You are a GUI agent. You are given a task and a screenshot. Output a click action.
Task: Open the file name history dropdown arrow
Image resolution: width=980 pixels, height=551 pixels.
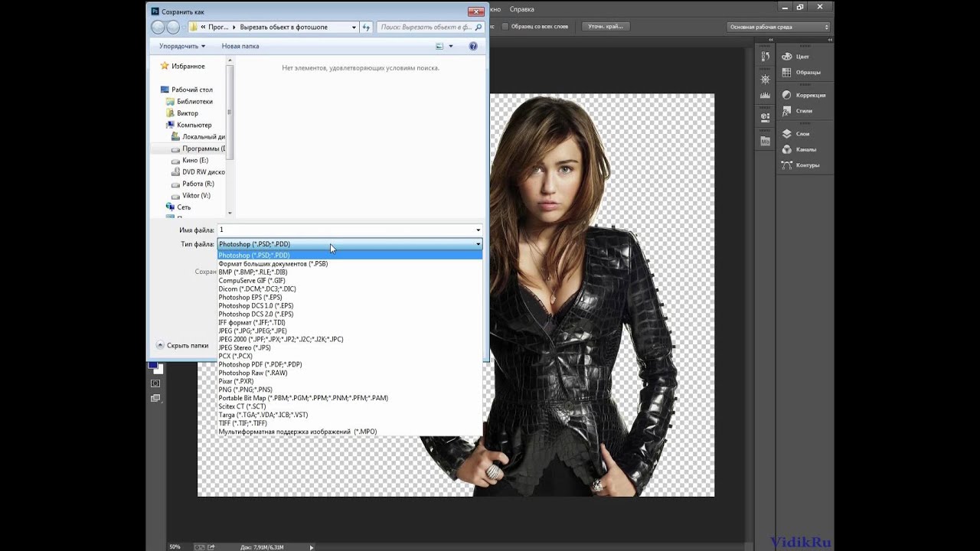pyautogui.click(x=479, y=230)
